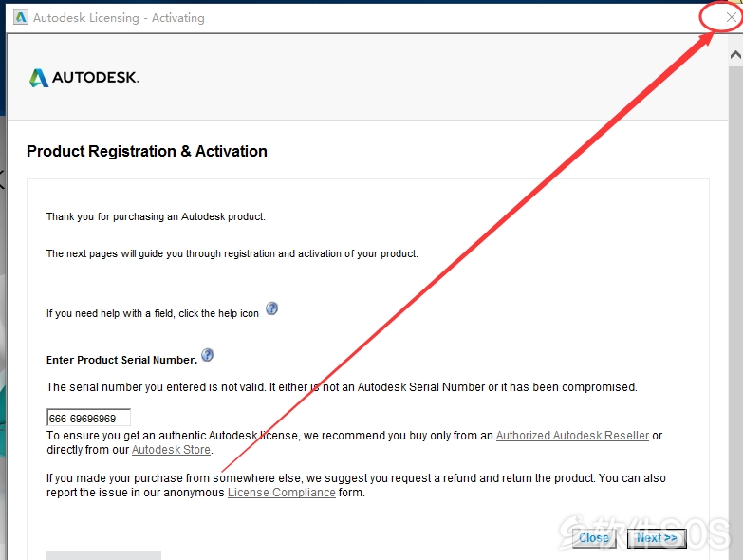
Task: Click the 'Enter Product Serial Number.' label
Action: coord(121,360)
